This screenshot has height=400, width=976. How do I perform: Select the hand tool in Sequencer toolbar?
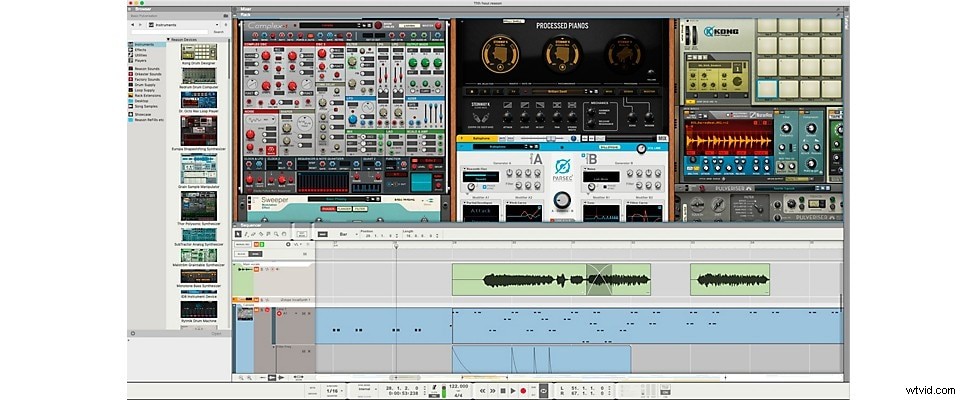point(284,234)
